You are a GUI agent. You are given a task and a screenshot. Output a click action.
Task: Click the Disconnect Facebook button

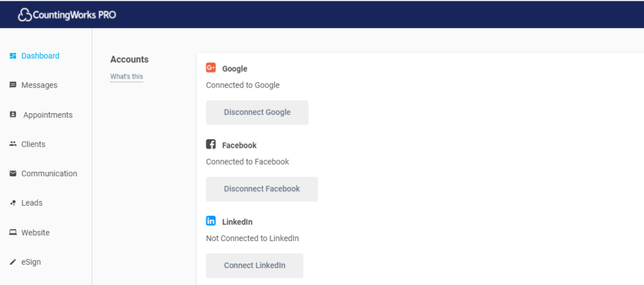(x=262, y=189)
